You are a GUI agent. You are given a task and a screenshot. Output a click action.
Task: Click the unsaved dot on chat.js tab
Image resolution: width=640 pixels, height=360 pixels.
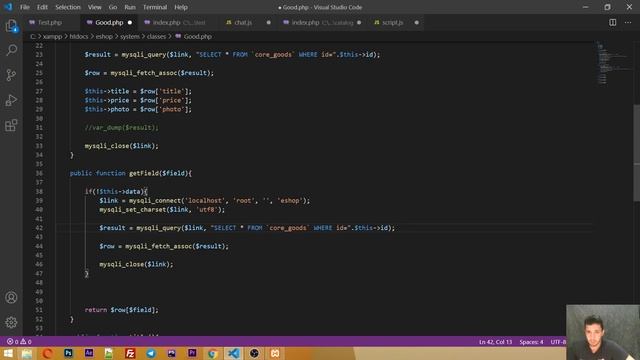(268, 22)
